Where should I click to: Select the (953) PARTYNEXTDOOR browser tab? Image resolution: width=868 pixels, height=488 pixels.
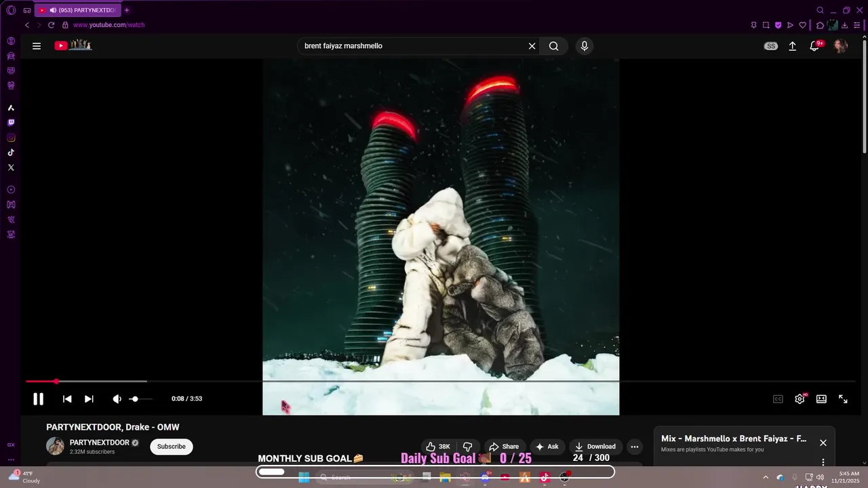[77, 10]
